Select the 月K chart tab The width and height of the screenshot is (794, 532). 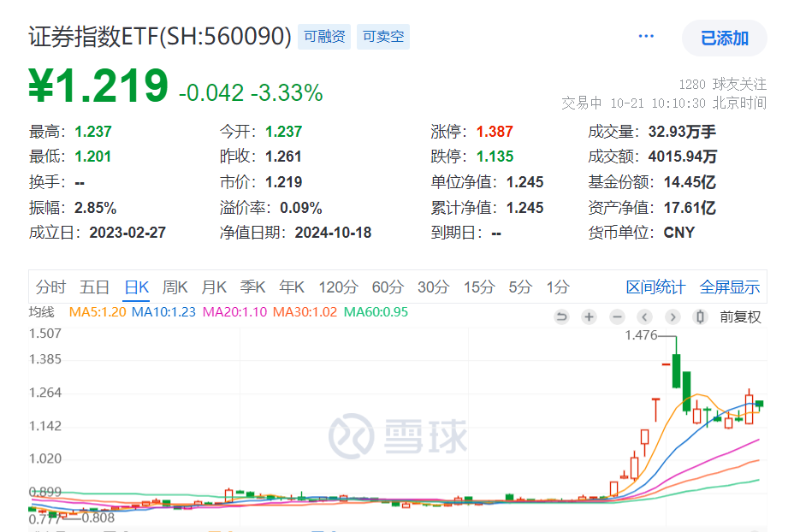[214, 287]
